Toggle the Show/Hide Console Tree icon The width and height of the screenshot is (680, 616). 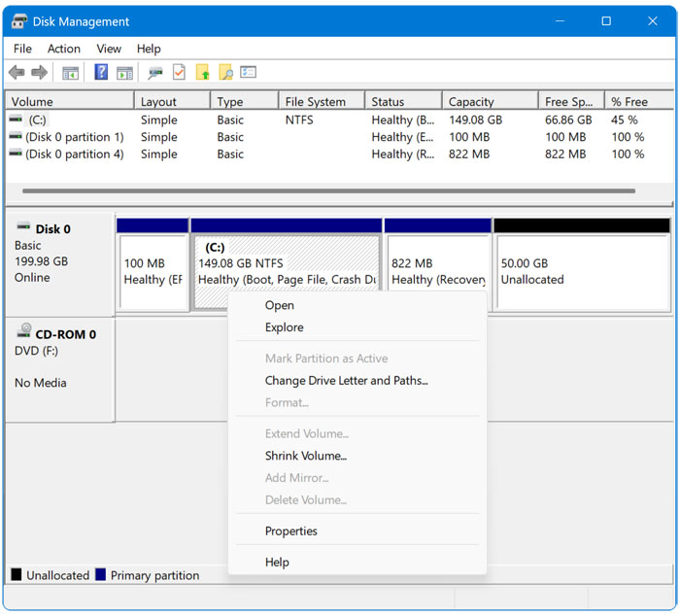[x=70, y=73]
